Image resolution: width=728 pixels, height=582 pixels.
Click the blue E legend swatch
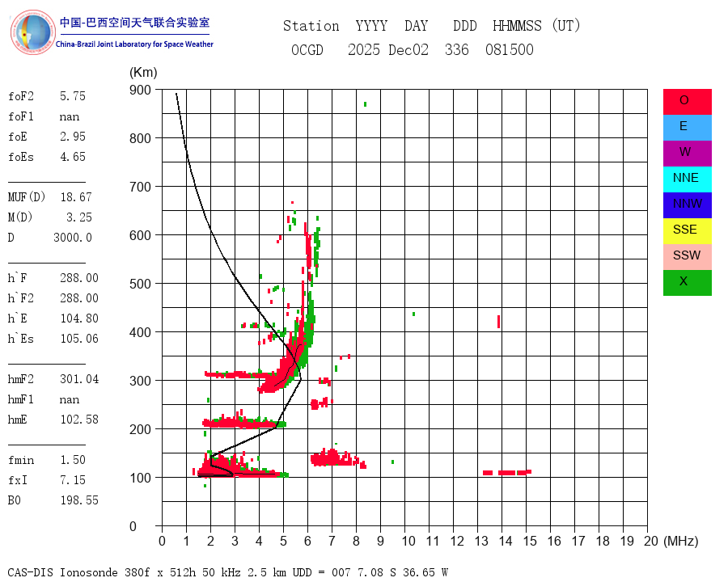click(687, 128)
